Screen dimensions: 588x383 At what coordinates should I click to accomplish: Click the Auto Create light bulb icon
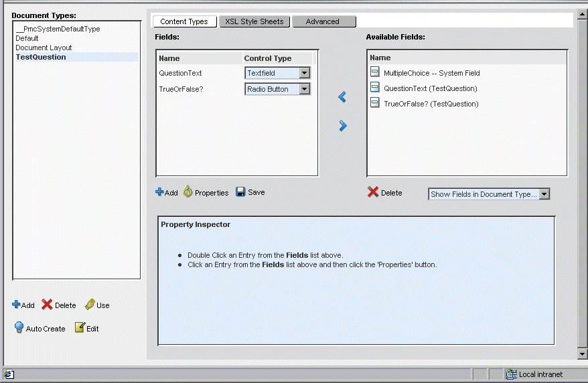[x=19, y=327]
